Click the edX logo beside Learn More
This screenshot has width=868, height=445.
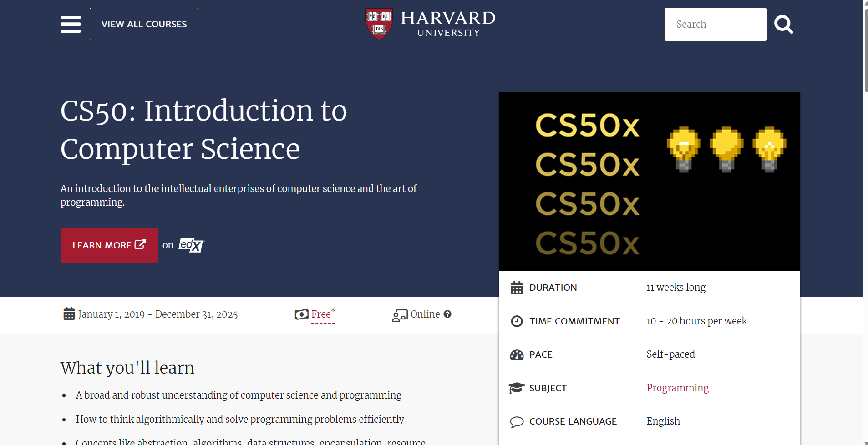(190, 245)
